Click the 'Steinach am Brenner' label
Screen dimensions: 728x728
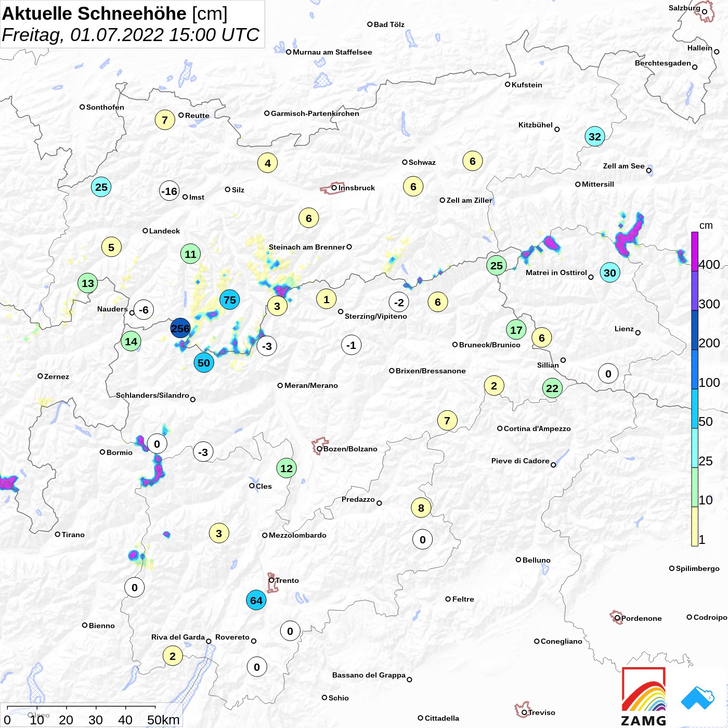point(307,247)
